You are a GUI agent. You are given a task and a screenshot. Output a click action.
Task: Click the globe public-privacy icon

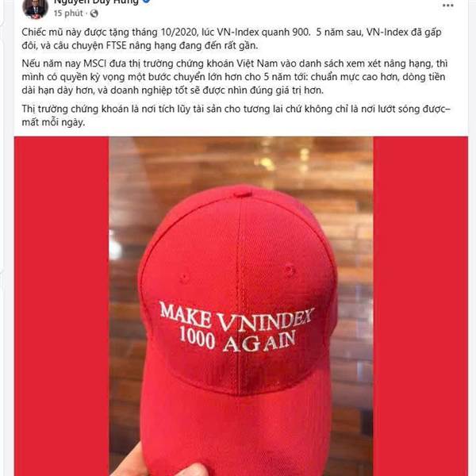[94, 13]
